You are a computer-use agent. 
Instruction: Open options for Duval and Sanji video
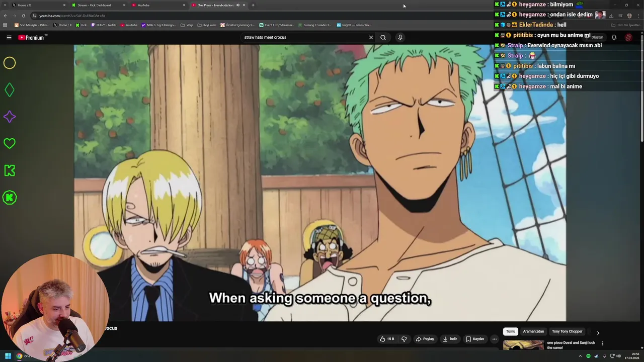602,343
